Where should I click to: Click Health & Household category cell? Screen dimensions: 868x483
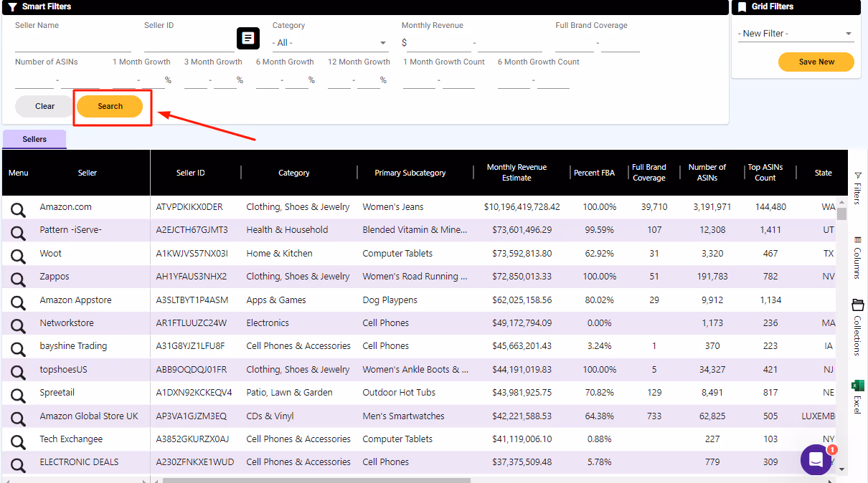click(x=287, y=230)
